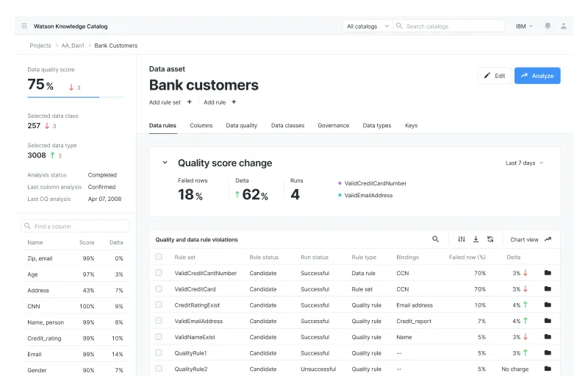This screenshot has width=588, height=390.
Task: Click the Email column row
Action: [x=75, y=354]
